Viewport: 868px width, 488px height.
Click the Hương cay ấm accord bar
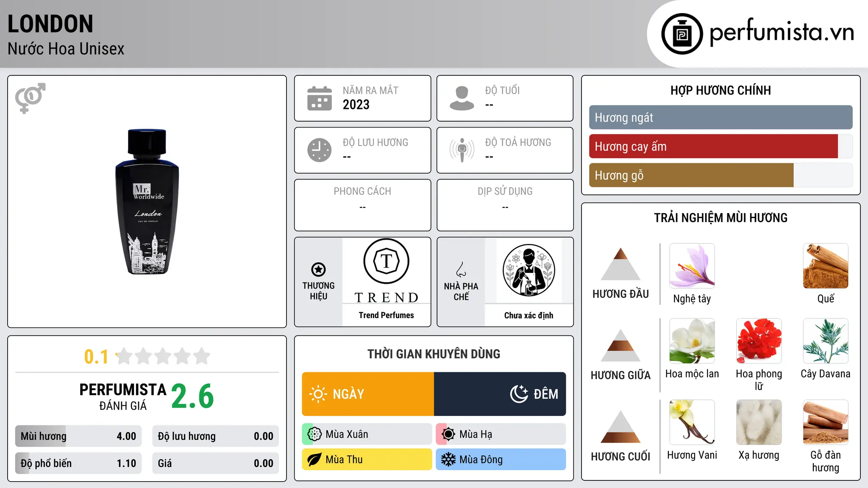721,146
